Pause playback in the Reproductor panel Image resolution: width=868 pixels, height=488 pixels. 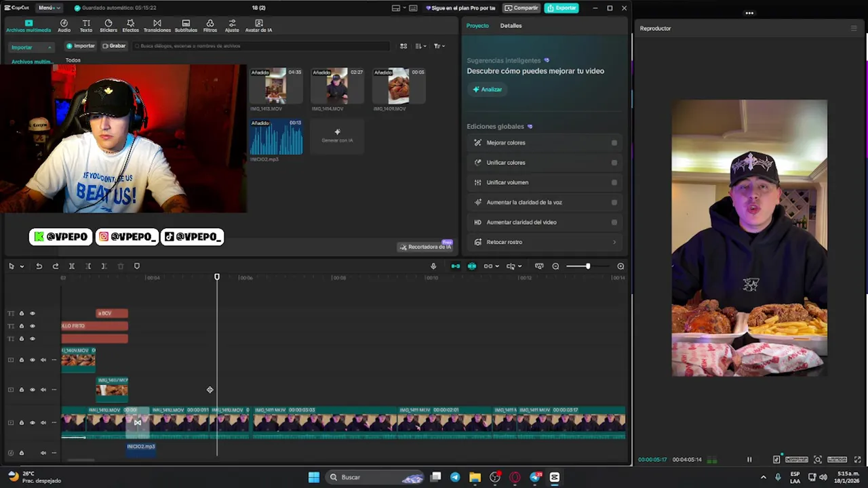pyautogui.click(x=749, y=460)
